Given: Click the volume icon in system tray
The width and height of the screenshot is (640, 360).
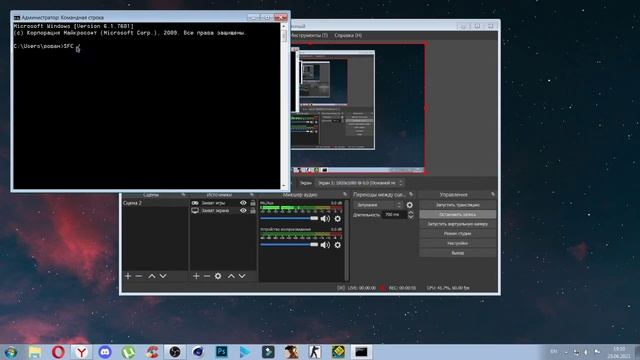Looking at the screenshot, I should [586, 352].
